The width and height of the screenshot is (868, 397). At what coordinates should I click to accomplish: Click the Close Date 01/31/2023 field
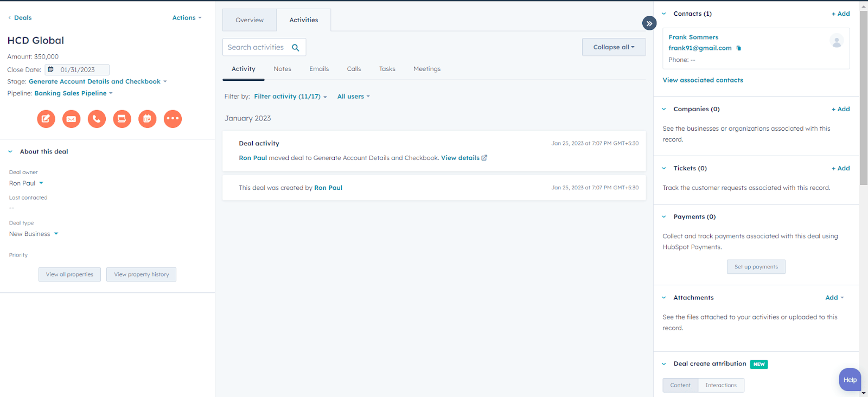coord(78,69)
